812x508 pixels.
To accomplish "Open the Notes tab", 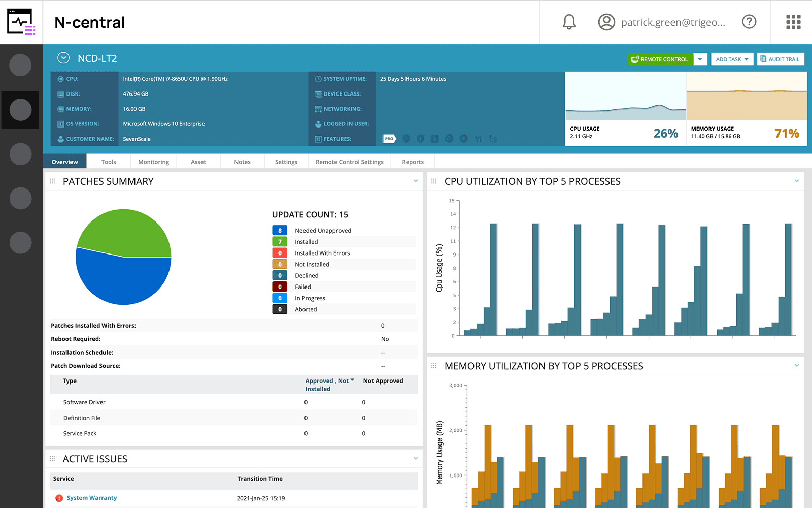I will click(243, 162).
